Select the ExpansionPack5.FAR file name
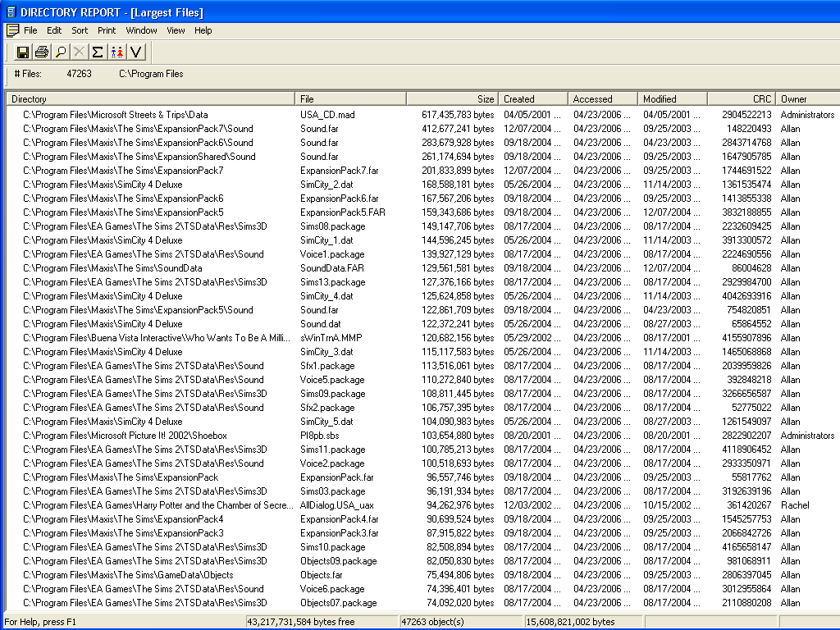Viewport: 840px width, 630px height. 342,212
